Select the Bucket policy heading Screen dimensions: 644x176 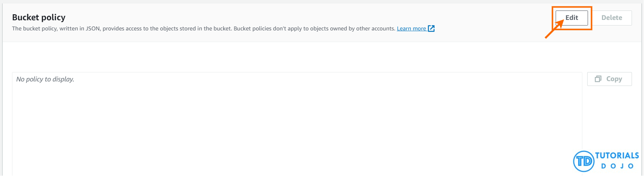click(39, 17)
